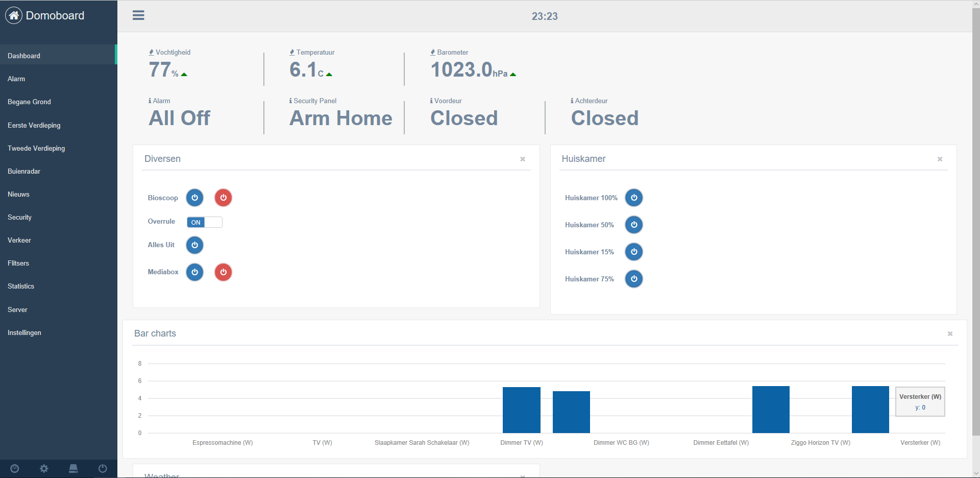Image resolution: width=980 pixels, height=478 pixels.
Task: Go to Tweede Verdieping page
Action: [x=59, y=148]
